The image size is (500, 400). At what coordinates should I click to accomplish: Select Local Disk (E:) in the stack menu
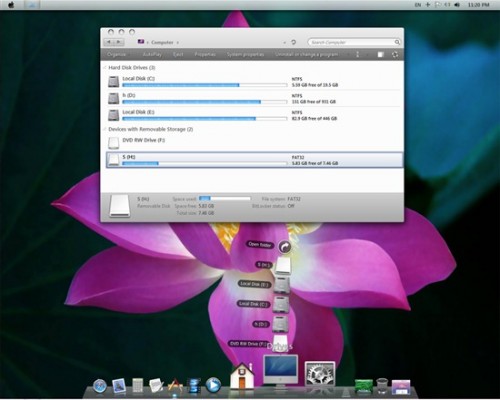pos(254,284)
